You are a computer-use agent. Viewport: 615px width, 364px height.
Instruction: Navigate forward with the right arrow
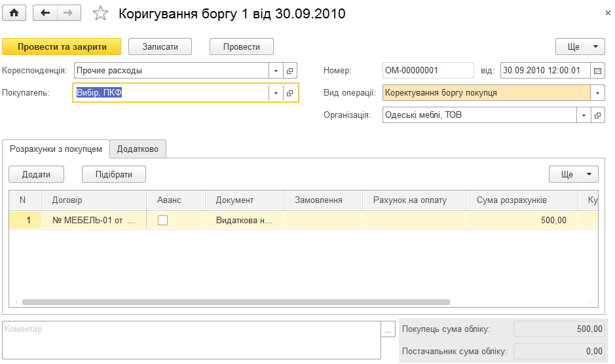pos(69,13)
